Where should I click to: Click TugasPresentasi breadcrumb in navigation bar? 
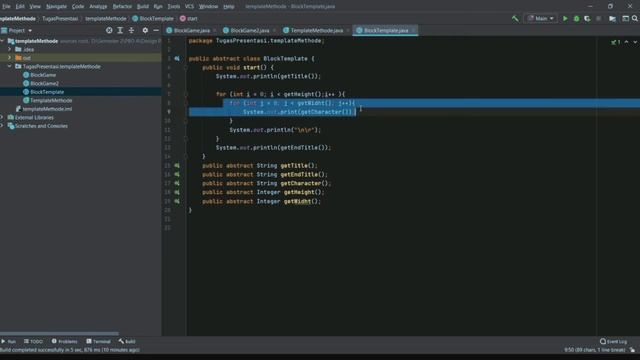[60, 18]
